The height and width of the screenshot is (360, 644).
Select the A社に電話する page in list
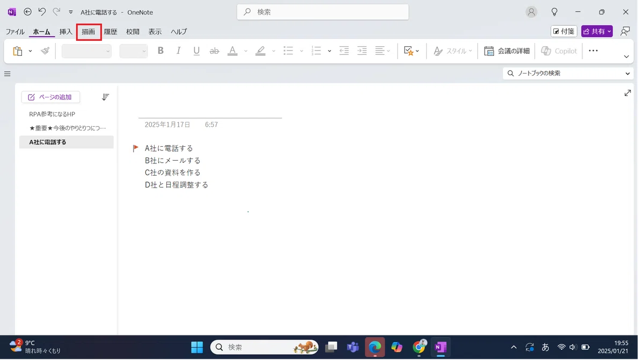[x=67, y=142]
